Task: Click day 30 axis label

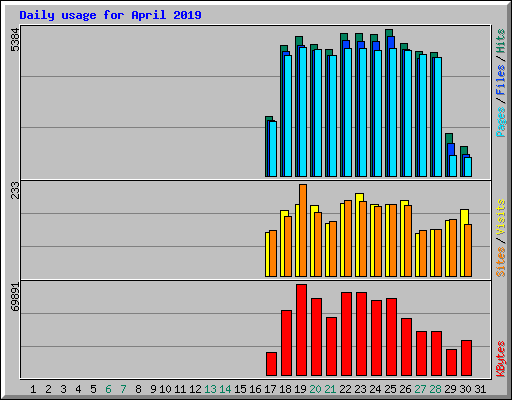Action: click(x=465, y=389)
